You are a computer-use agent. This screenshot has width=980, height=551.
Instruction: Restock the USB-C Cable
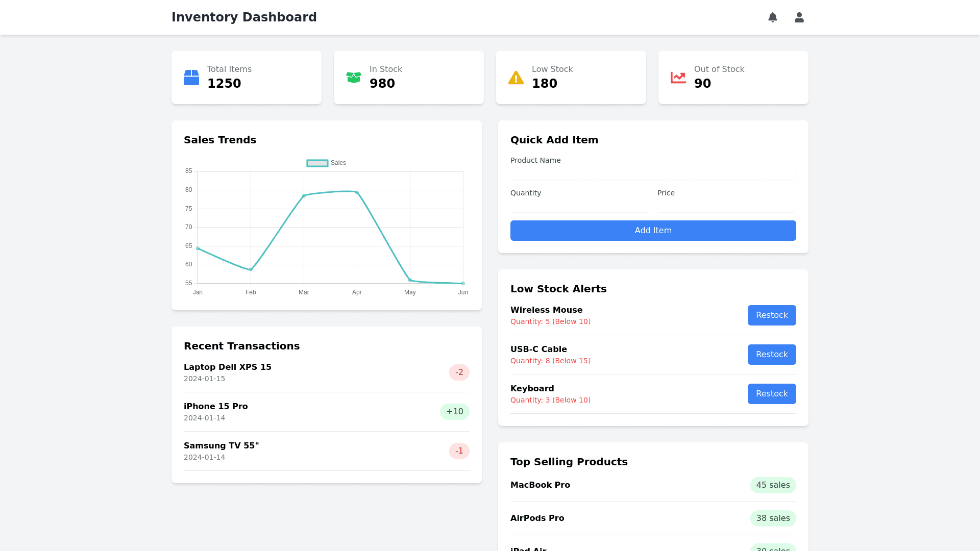pyautogui.click(x=771, y=355)
